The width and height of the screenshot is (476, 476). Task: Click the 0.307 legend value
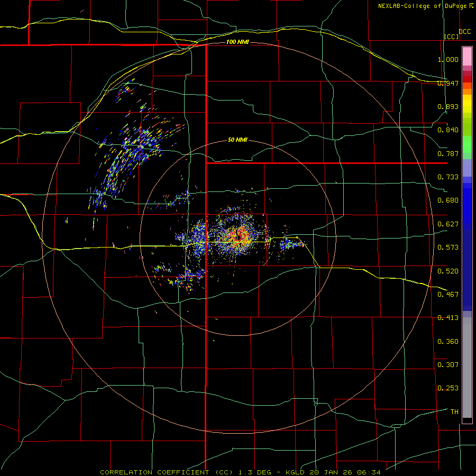448,364
